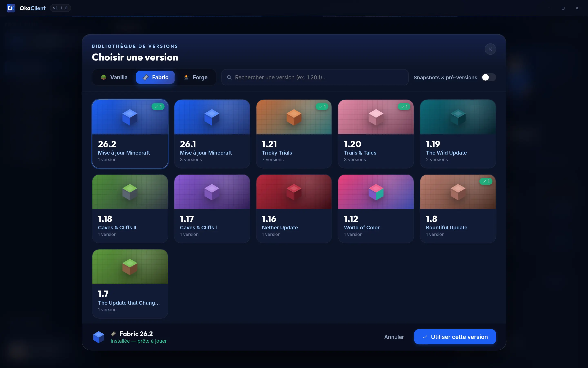Select the Bountiful Update title
The width and height of the screenshot is (588, 368).
pos(447,228)
